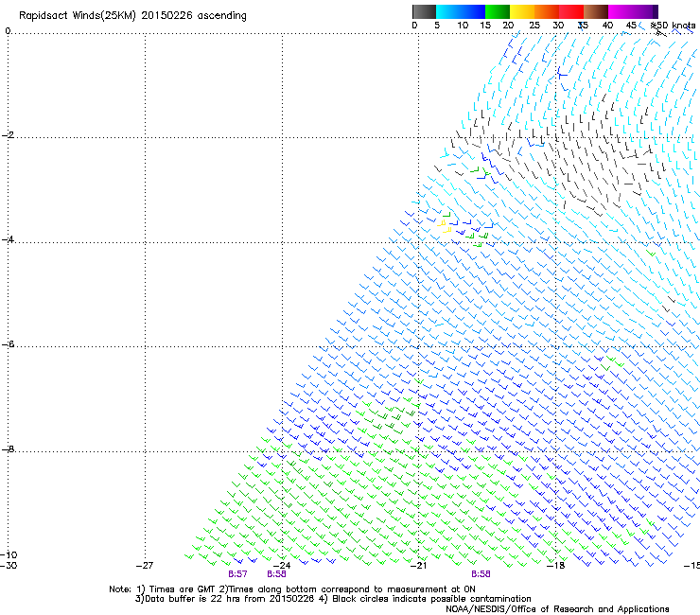Click the '8:58' time label beside -24
Viewport: 700px width, 615px height.
276,574
